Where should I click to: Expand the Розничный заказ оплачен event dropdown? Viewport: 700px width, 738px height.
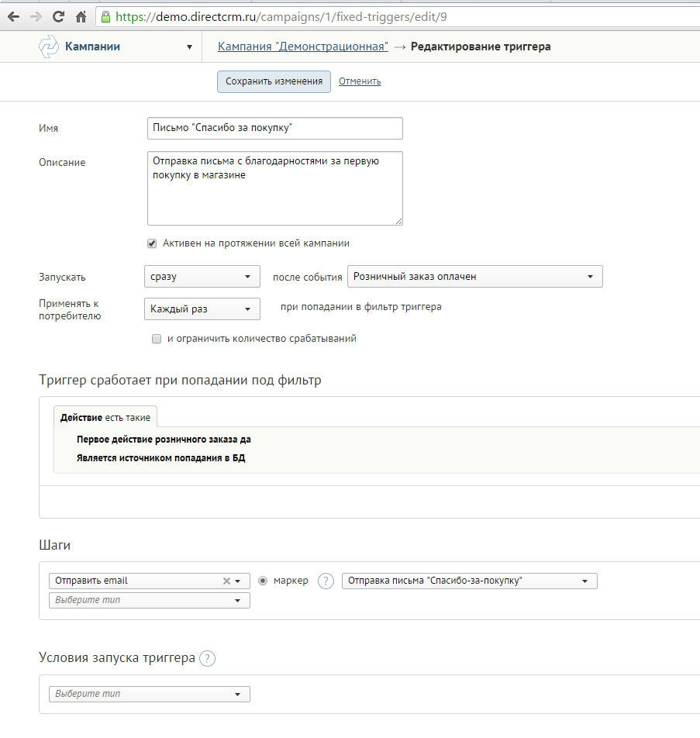click(475, 277)
